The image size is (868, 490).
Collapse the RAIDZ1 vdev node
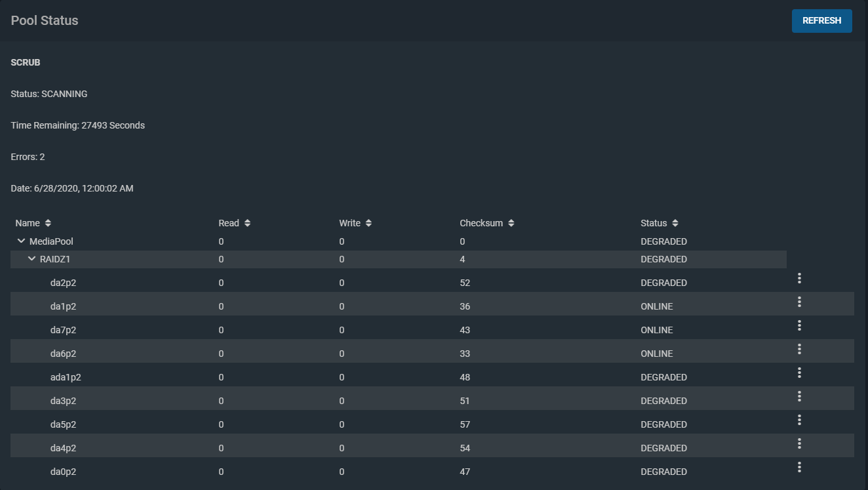(x=31, y=259)
